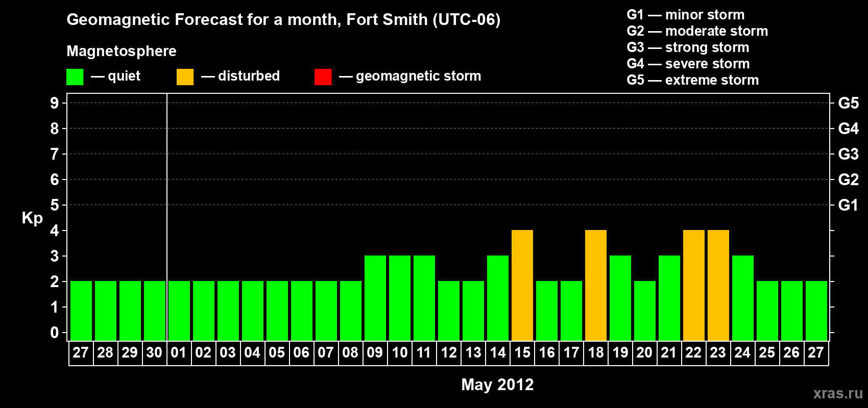Click the 'G1' right axis label
868x408 pixels.
[849, 205]
